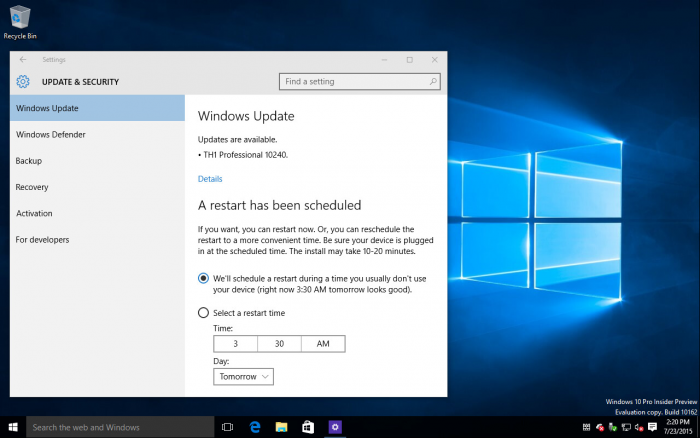The width and height of the screenshot is (700, 438).
Task: Click the gear icon beside Update & Security
Action: (23, 82)
